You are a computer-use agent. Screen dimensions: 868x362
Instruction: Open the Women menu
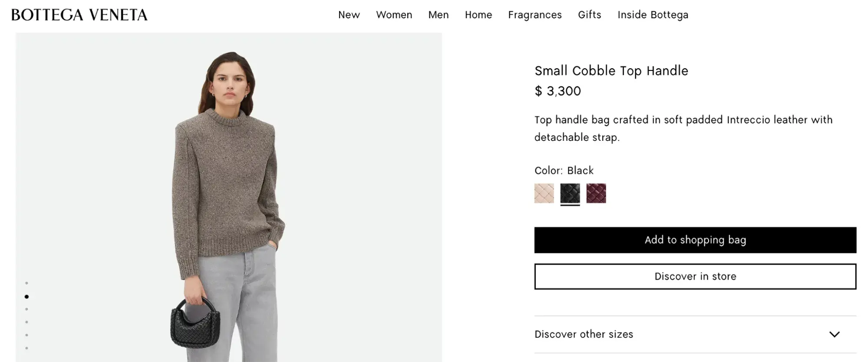point(394,15)
